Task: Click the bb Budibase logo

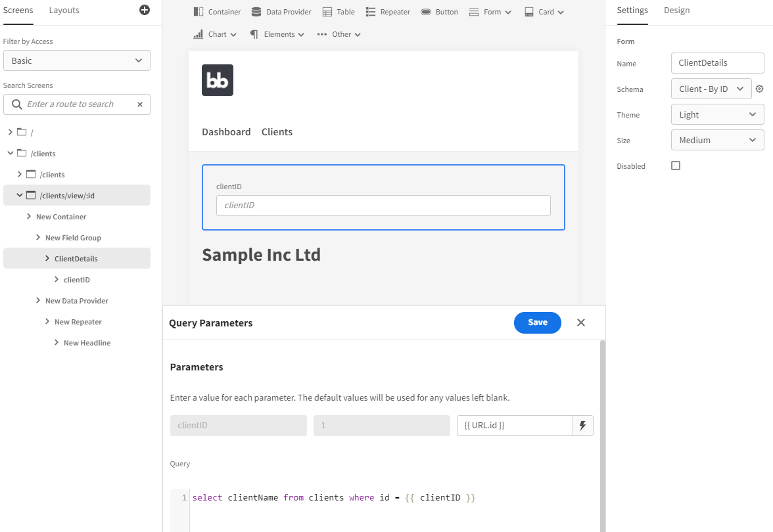Action: (218, 80)
